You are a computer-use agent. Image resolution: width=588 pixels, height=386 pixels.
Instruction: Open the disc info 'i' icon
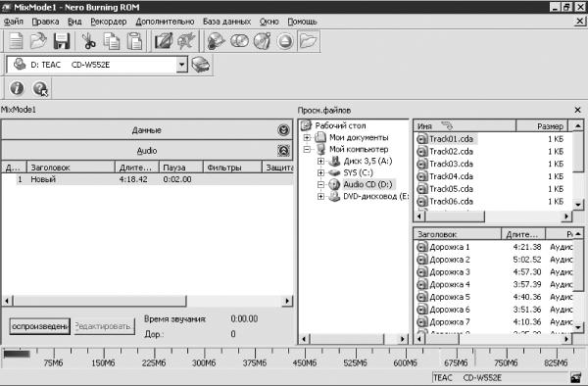17,88
